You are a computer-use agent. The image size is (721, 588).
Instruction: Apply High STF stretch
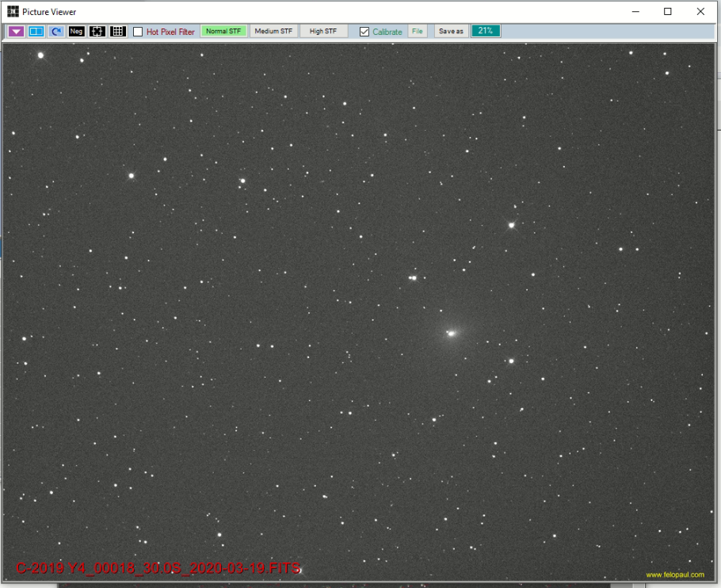tap(323, 32)
